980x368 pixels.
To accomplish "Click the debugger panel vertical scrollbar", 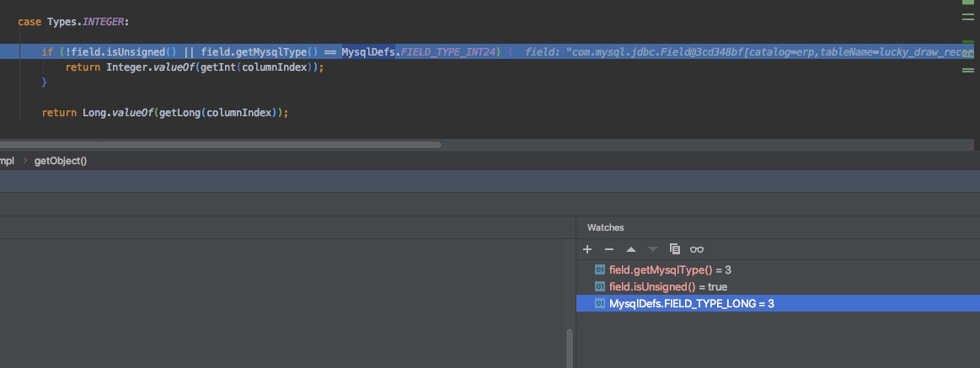I will pos(570,348).
